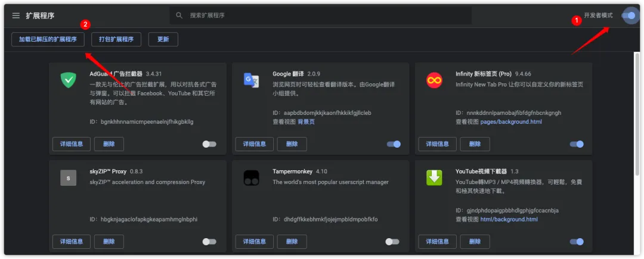This screenshot has height=259, width=644.
Task: Click the Tampermonkey extension name
Action: pos(292,171)
